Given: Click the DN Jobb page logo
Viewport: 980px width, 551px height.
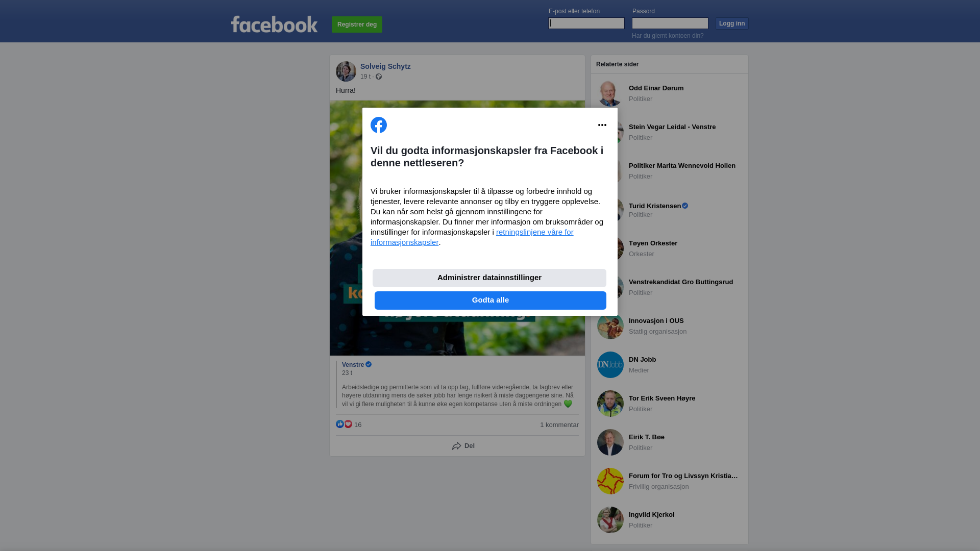Looking at the screenshot, I should pyautogui.click(x=610, y=365).
